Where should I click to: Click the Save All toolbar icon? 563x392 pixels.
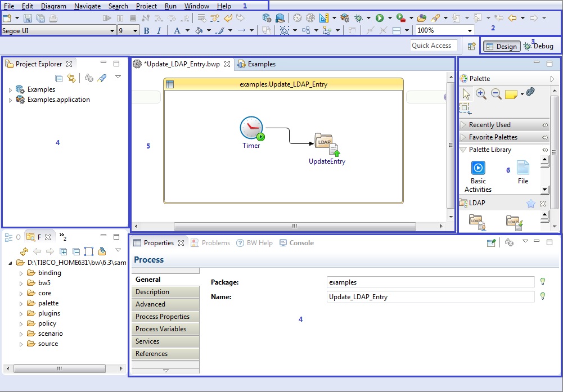tap(40, 18)
